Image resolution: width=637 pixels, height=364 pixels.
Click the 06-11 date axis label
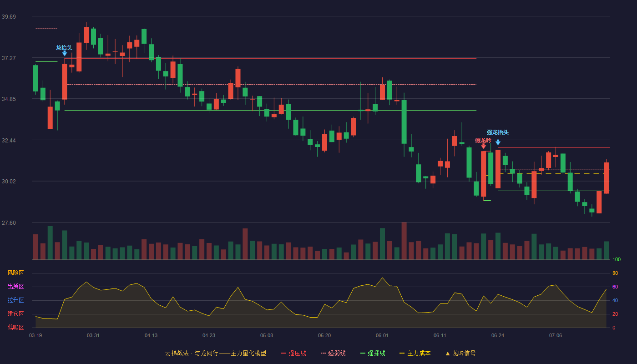440,335
